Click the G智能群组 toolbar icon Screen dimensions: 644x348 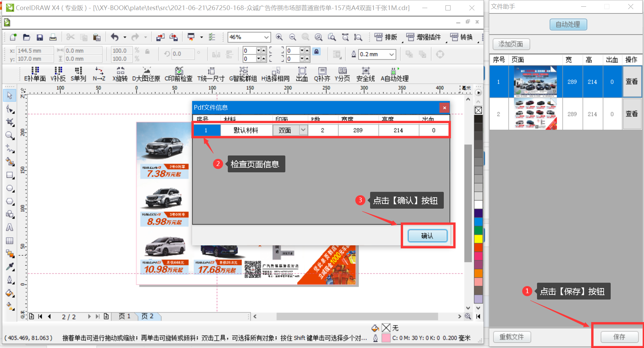243,74
